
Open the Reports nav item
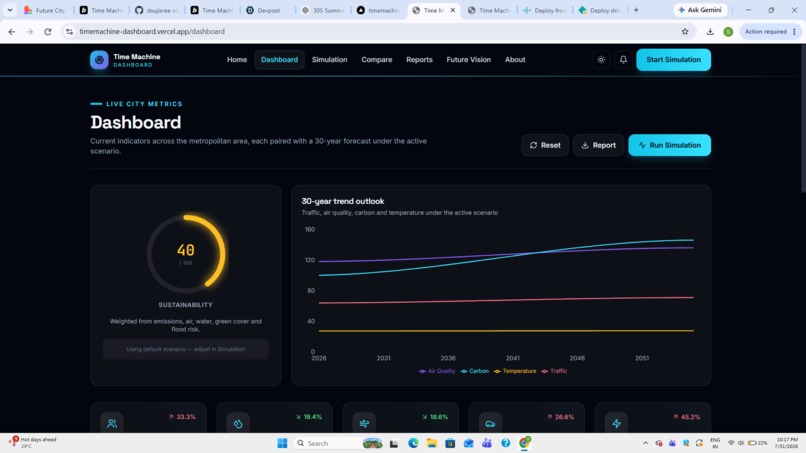click(419, 60)
